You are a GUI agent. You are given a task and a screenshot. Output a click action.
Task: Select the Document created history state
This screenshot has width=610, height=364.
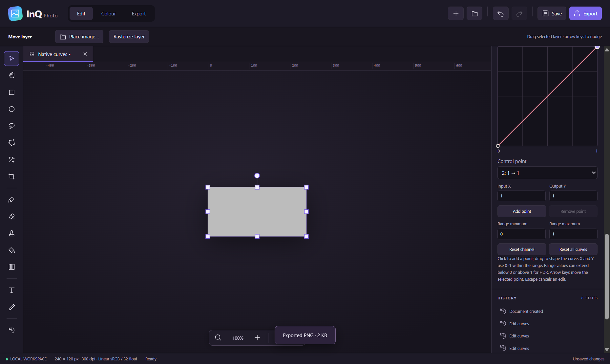[x=547, y=311]
